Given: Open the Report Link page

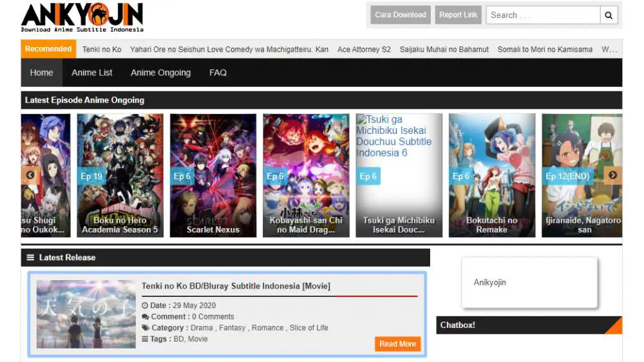Looking at the screenshot, I should pyautogui.click(x=458, y=15).
